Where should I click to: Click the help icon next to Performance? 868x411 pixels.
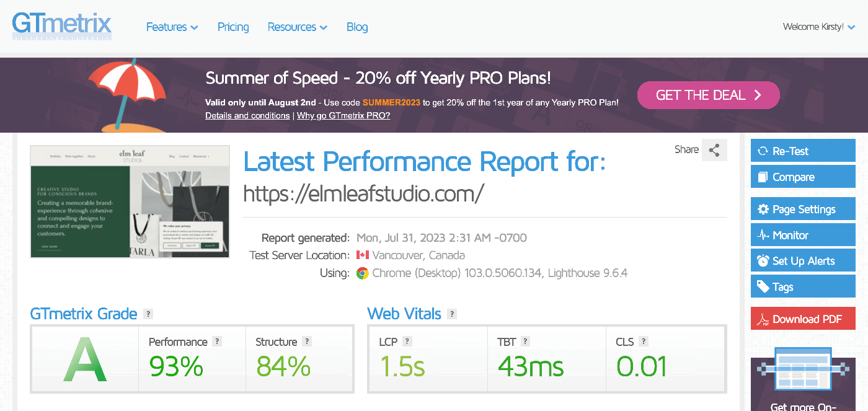click(x=217, y=342)
